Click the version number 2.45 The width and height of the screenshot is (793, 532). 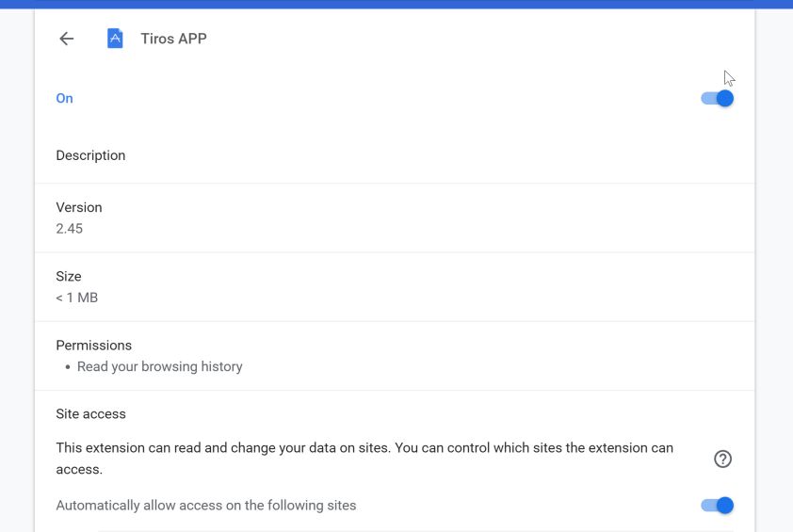pos(70,228)
